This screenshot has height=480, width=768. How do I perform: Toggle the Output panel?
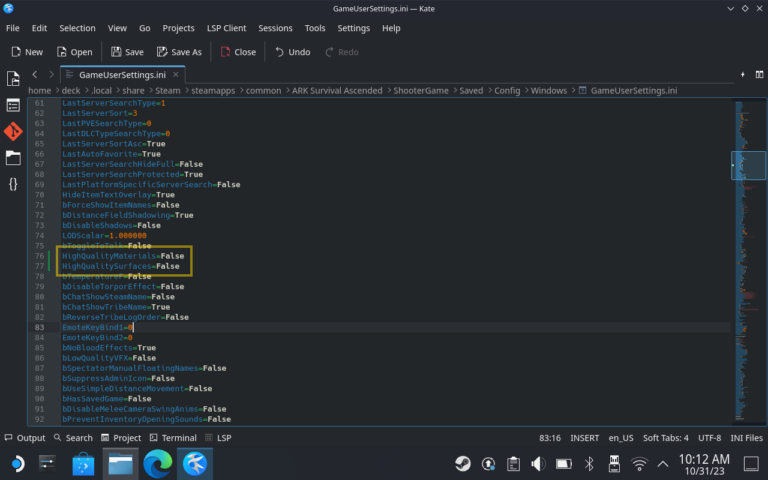click(x=24, y=438)
